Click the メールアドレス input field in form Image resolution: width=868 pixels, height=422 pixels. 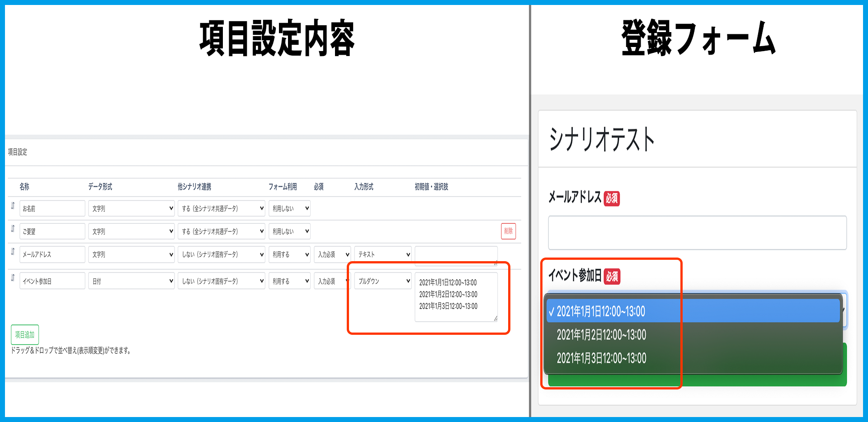tap(697, 233)
